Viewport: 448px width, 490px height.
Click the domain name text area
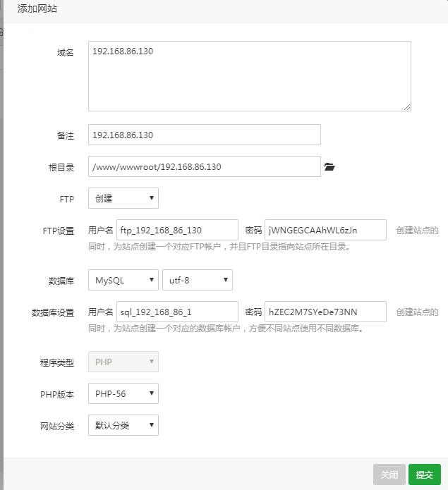[x=250, y=76]
